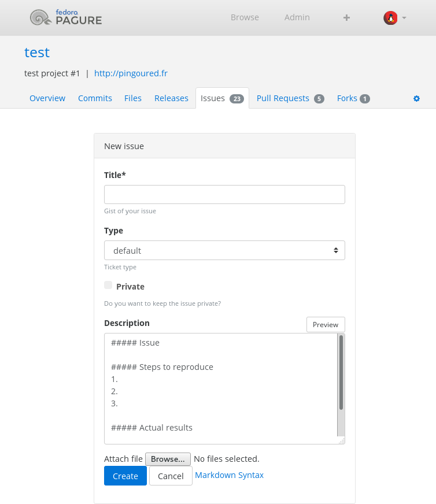Expand dropdown arrow next to avatar
This screenshot has height=504, width=436.
[404, 18]
